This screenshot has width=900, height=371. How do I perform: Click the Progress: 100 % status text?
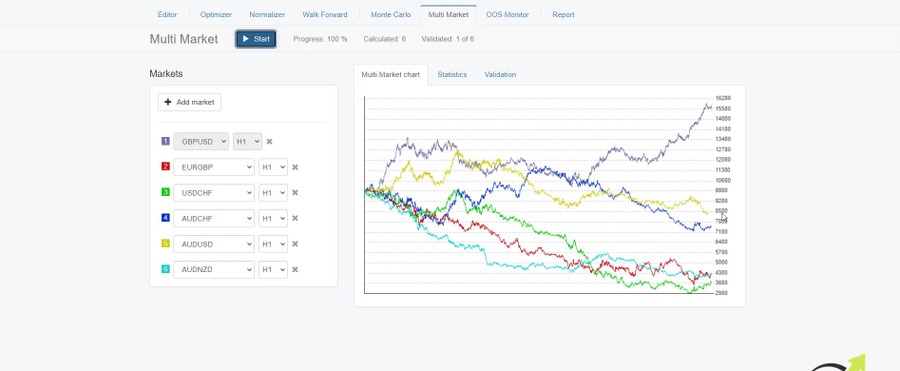click(320, 39)
